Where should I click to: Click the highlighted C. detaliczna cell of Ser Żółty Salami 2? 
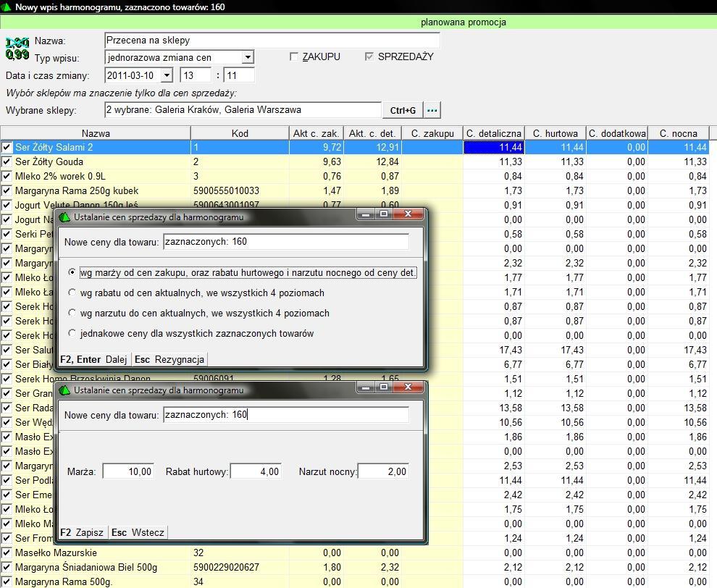point(494,147)
